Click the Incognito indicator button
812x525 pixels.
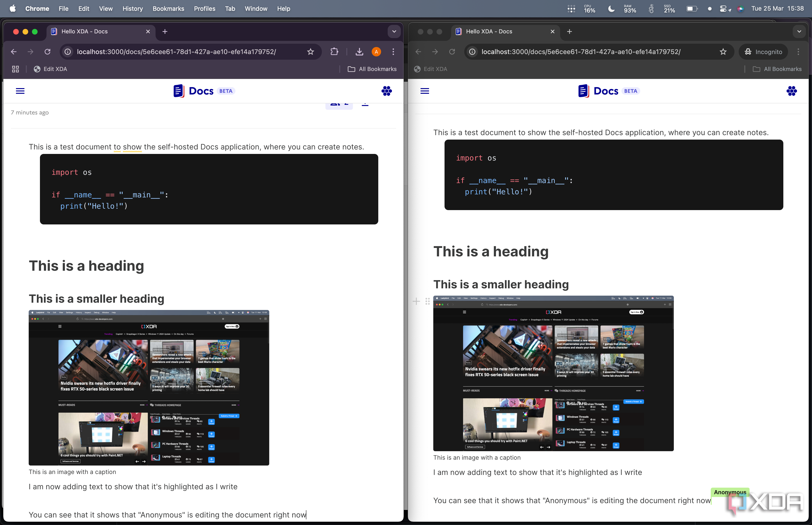click(763, 52)
